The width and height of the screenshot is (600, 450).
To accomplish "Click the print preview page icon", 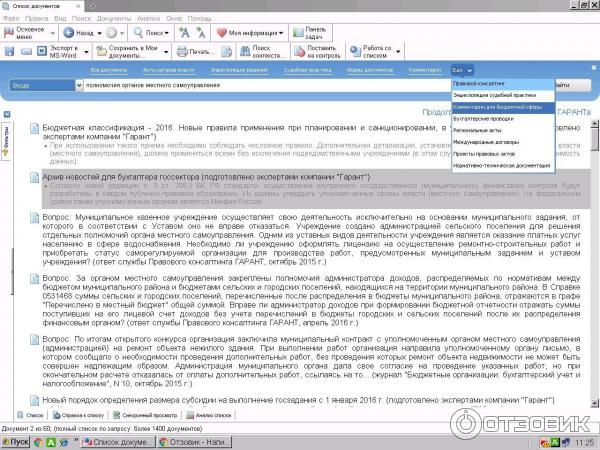I will point(226,51).
